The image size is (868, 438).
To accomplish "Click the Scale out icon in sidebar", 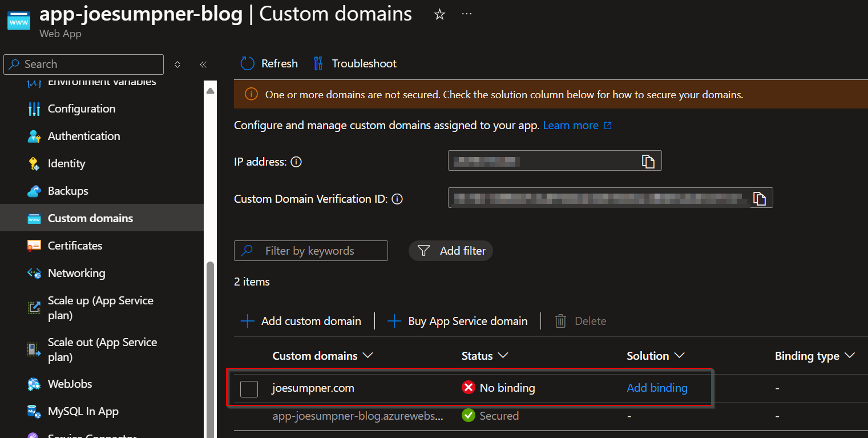I will tap(34, 349).
